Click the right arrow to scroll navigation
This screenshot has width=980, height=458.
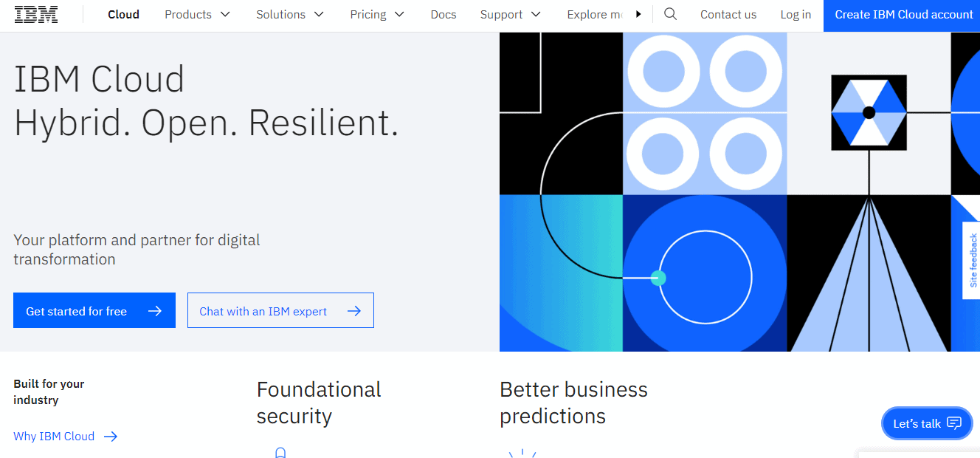click(638, 14)
